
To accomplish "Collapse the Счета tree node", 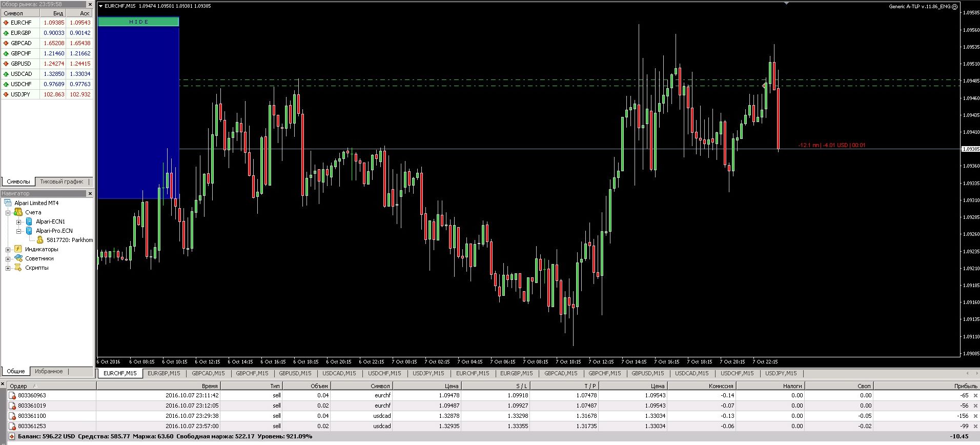I will [x=8, y=212].
